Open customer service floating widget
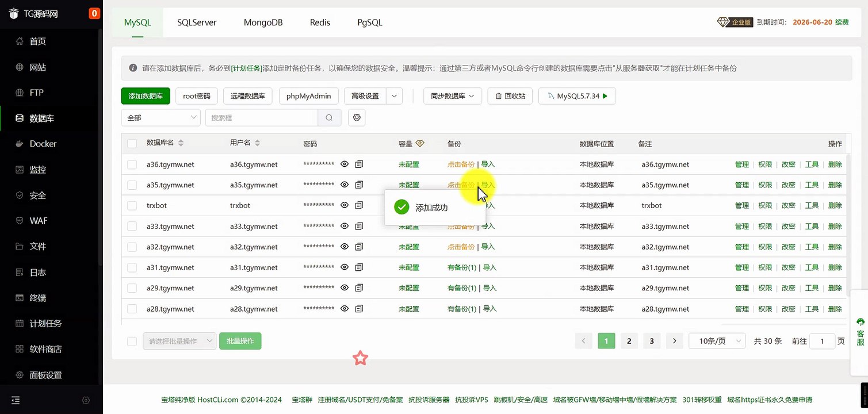Screen dimensions: 868x414 (861, 332)
